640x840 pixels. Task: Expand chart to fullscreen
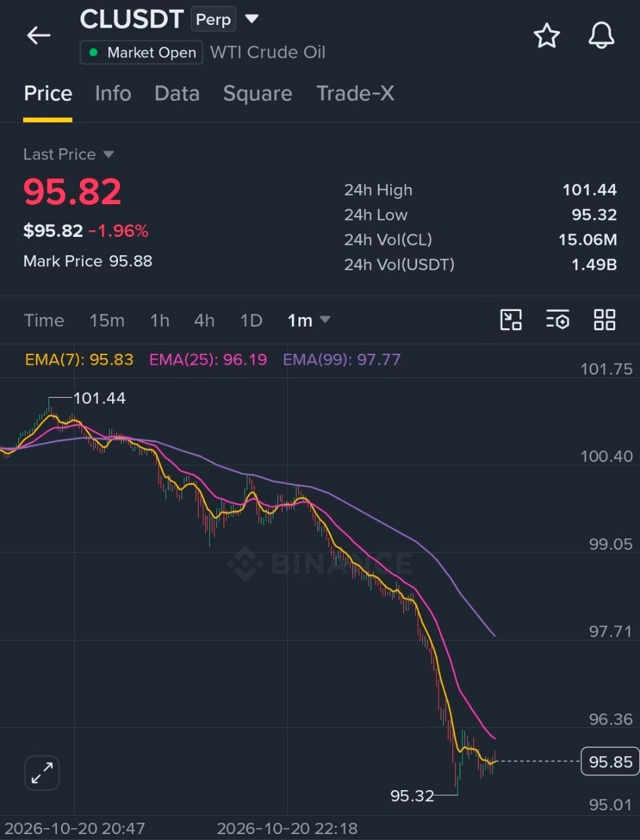pos(42,772)
